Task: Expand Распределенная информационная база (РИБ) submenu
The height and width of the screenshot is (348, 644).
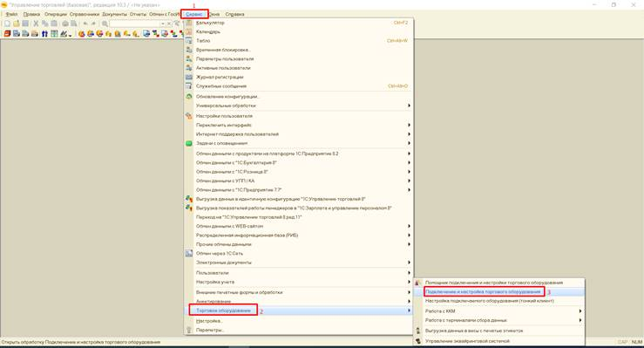Action: 299,235
